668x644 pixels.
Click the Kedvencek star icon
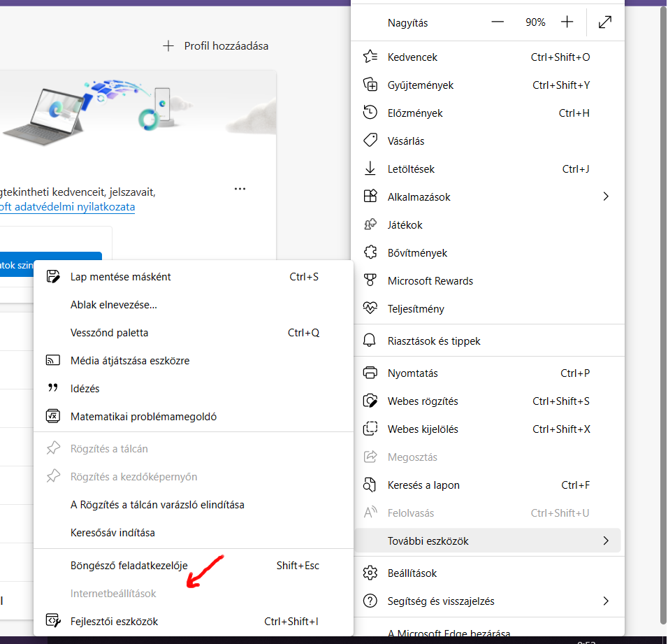point(370,57)
